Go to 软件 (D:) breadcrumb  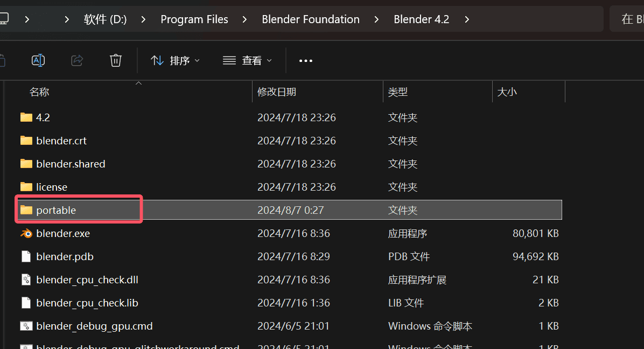tap(105, 19)
